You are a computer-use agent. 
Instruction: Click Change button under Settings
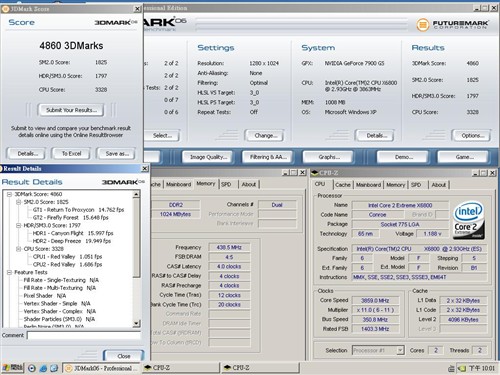click(x=265, y=135)
